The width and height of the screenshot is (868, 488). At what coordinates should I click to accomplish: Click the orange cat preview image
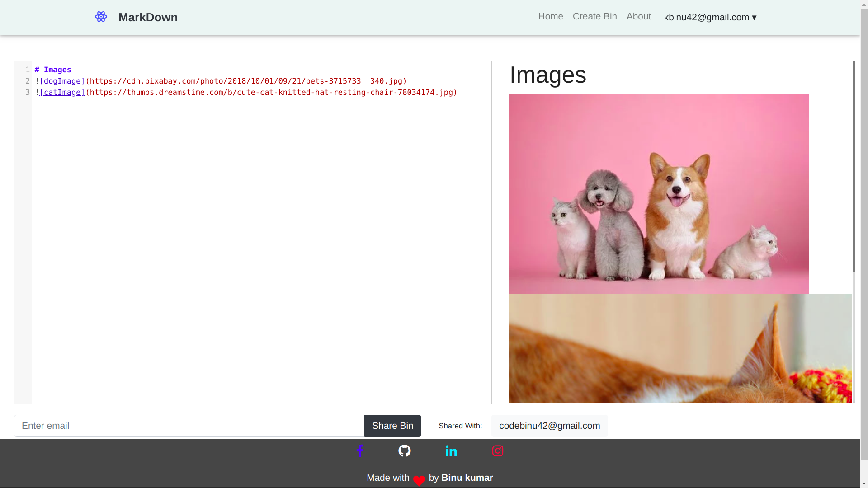[680, 348]
